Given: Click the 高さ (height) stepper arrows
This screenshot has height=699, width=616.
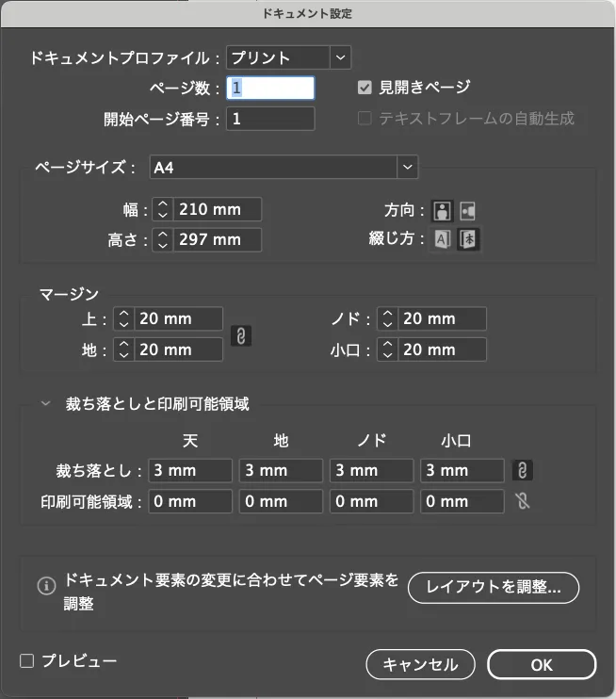Looking at the screenshot, I should [163, 240].
